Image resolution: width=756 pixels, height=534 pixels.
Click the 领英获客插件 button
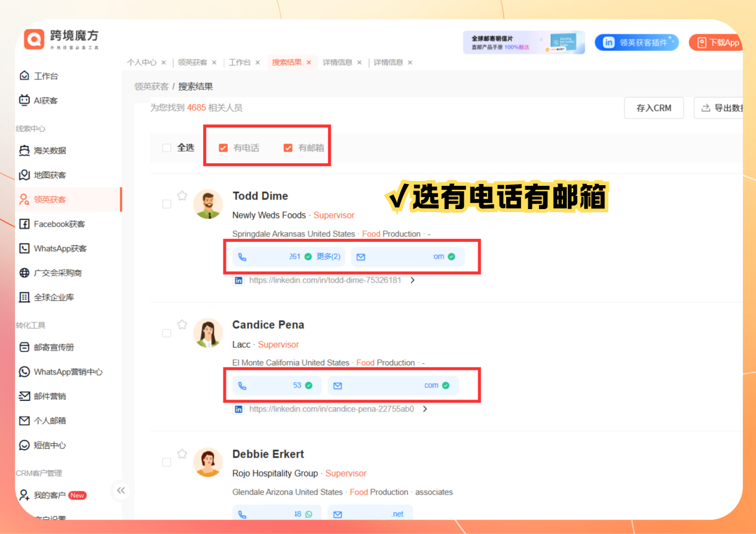click(636, 42)
